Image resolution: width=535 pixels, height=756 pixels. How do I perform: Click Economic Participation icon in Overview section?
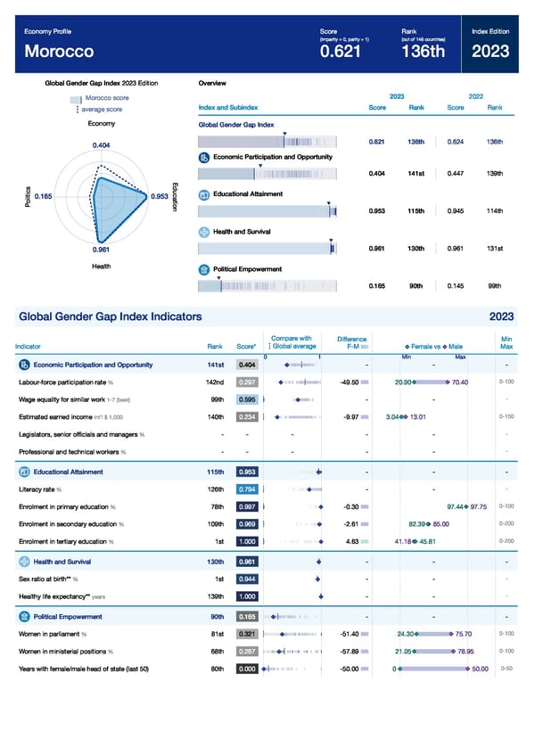204,157
